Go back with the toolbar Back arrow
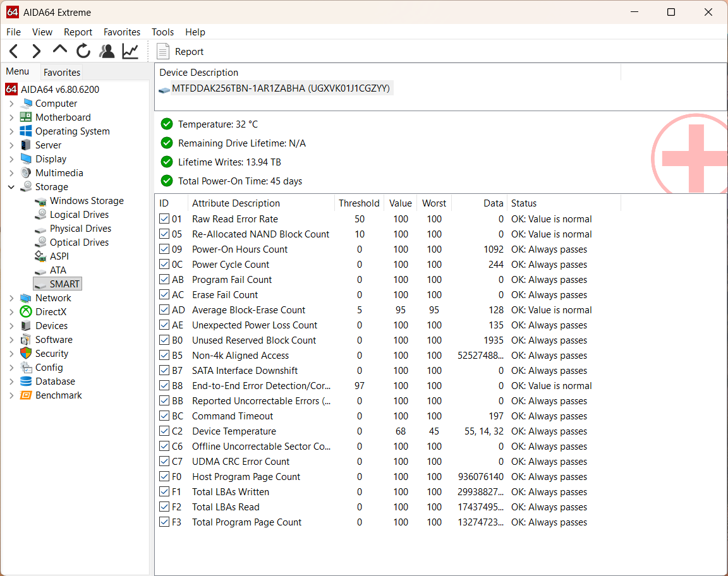Image resolution: width=728 pixels, height=576 pixels. click(x=14, y=51)
